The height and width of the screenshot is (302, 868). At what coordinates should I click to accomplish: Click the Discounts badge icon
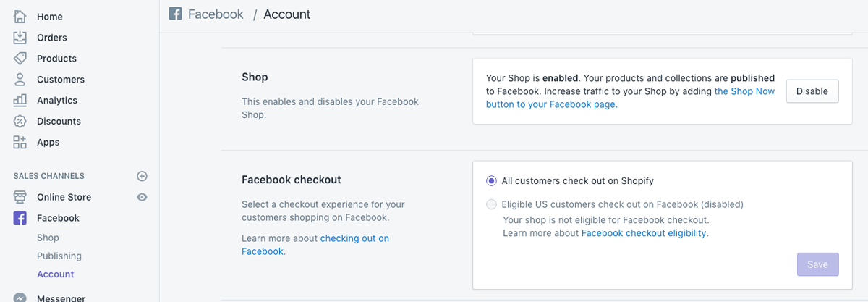[x=20, y=122]
